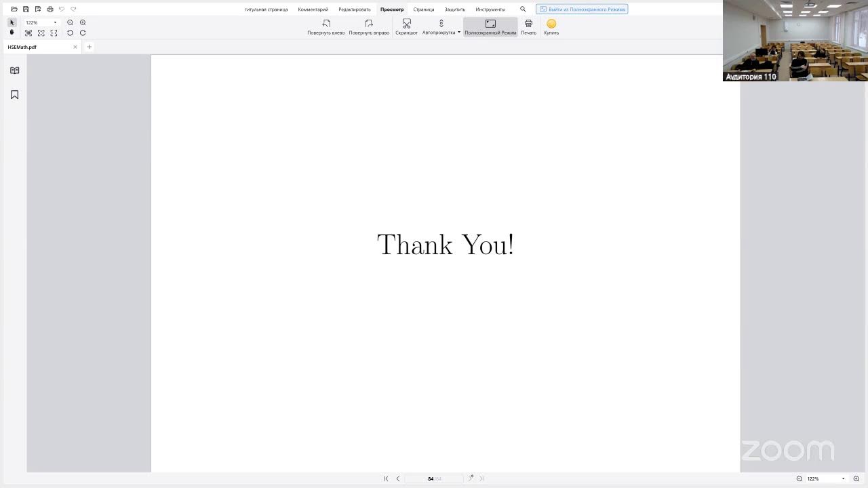Viewport: 868px width, 488px height.
Task: Toggle Полноэкранный Режим
Action: (490, 27)
